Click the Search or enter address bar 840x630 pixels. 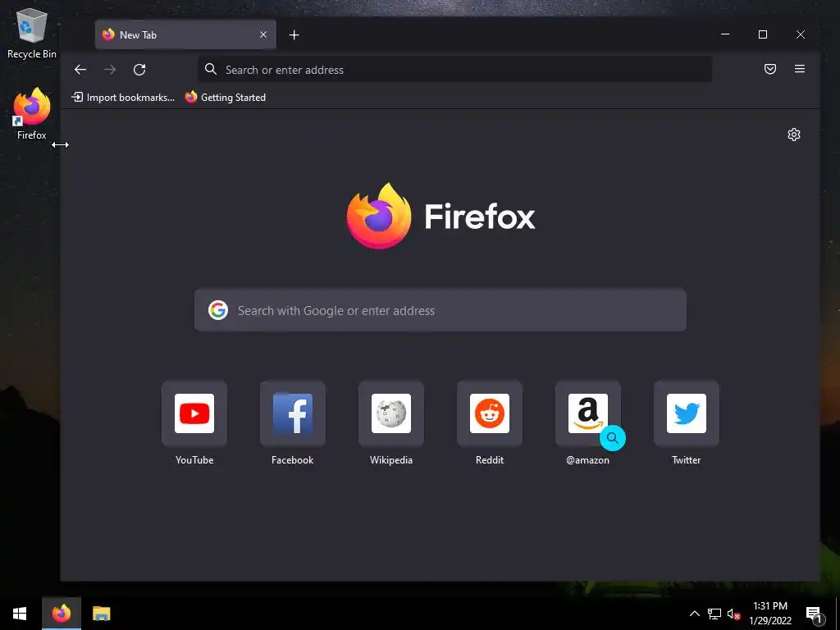(454, 70)
